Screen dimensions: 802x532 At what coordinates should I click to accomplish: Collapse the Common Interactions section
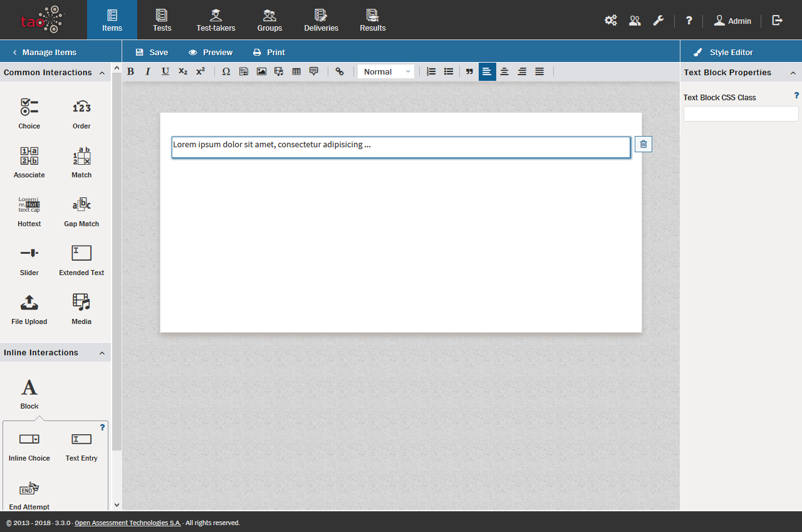click(x=102, y=73)
